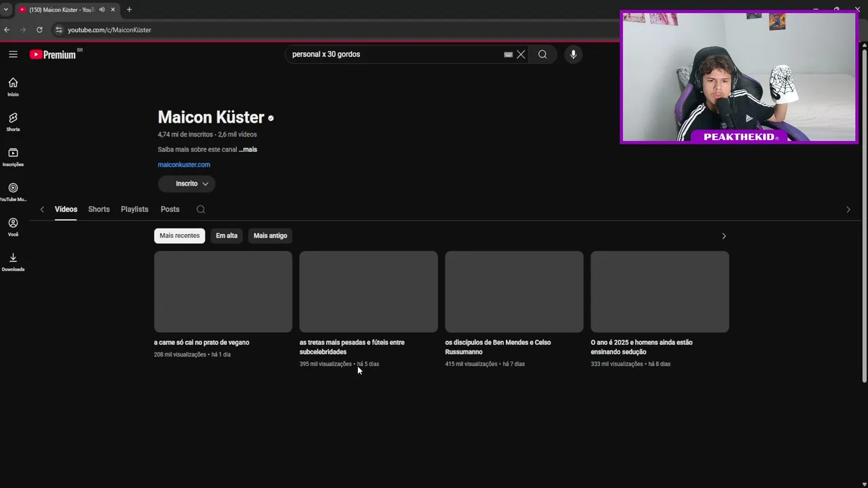868x488 pixels.
Task: Click thumbnail of the vegano video
Action: click(223, 291)
